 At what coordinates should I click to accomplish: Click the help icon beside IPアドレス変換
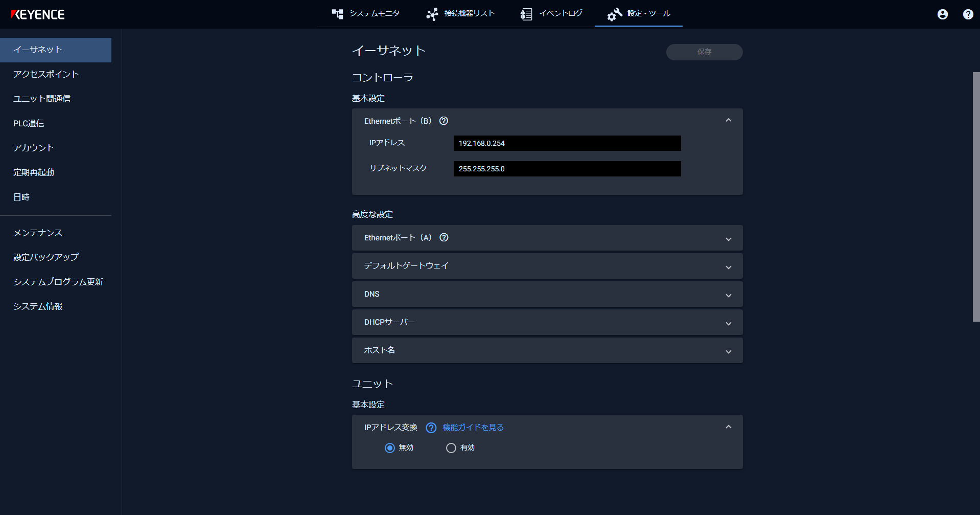point(431,428)
